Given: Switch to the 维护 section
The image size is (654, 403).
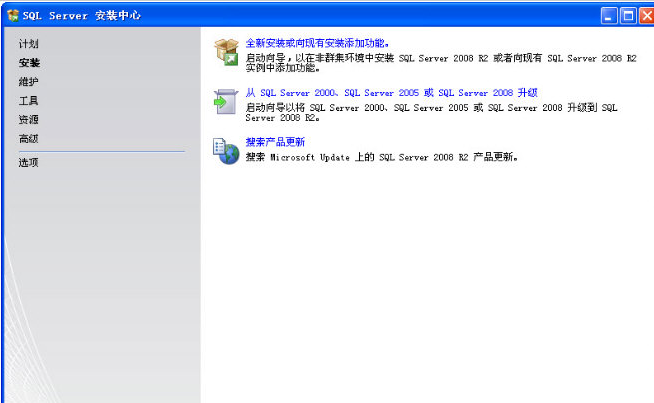Looking at the screenshot, I should click(x=28, y=82).
